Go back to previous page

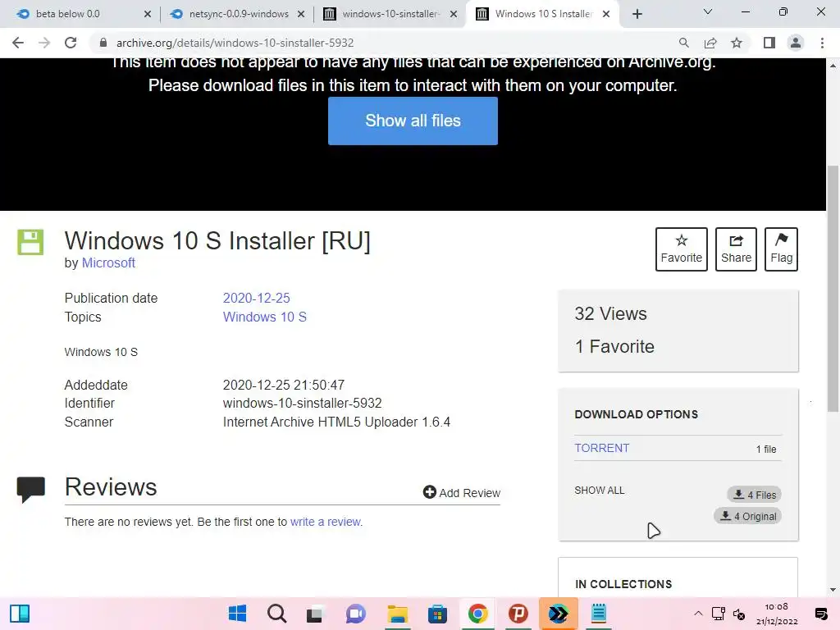coord(18,43)
